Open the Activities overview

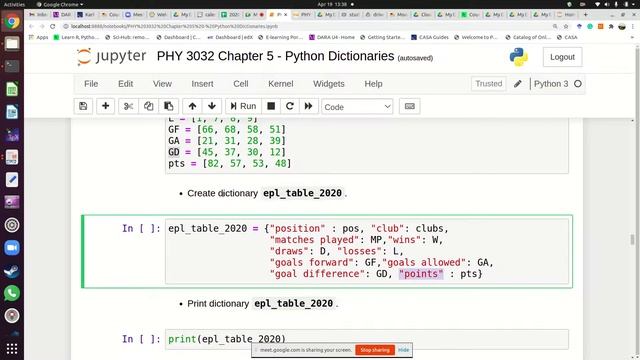coord(14,4)
